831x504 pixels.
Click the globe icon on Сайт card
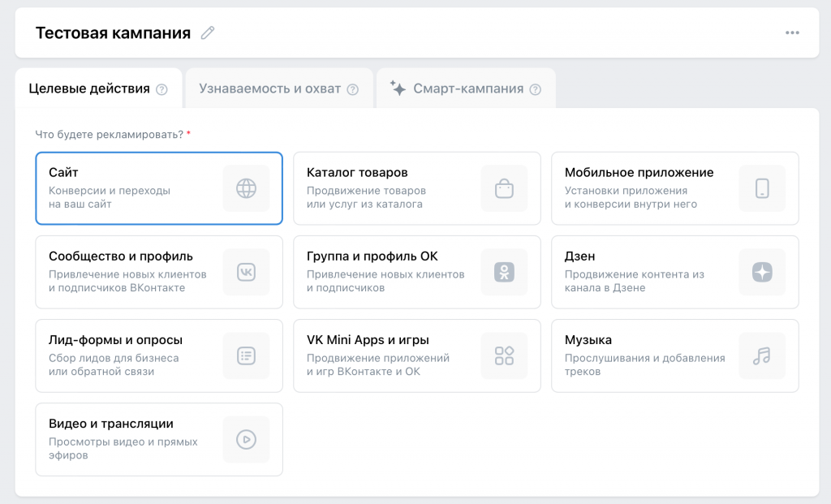[x=247, y=188]
